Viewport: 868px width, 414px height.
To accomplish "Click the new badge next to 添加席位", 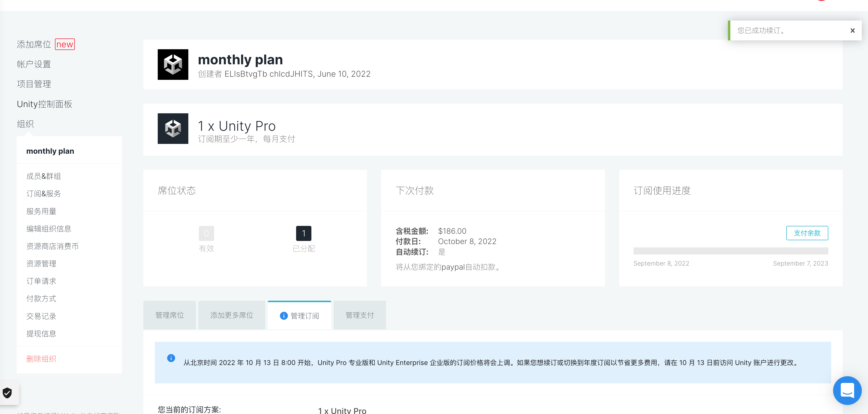I will [x=65, y=44].
